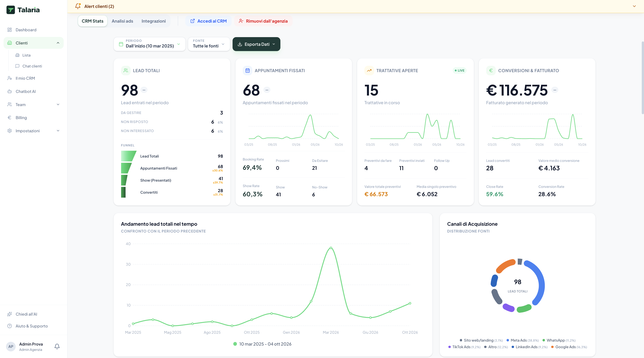Click the Accedi al CRM link
Image resolution: width=644 pixels, height=358 pixels.
(x=208, y=21)
